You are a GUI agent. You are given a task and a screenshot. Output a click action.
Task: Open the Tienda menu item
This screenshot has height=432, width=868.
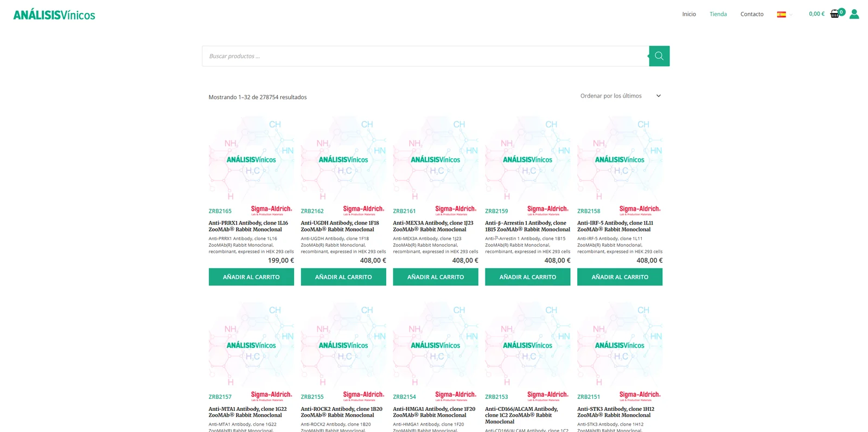pyautogui.click(x=718, y=14)
